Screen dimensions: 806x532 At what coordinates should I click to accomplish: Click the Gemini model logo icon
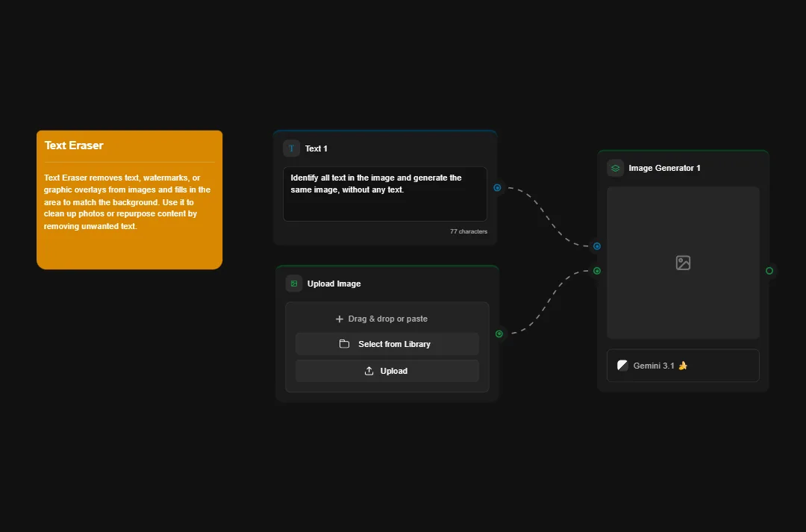coord(622,365)
